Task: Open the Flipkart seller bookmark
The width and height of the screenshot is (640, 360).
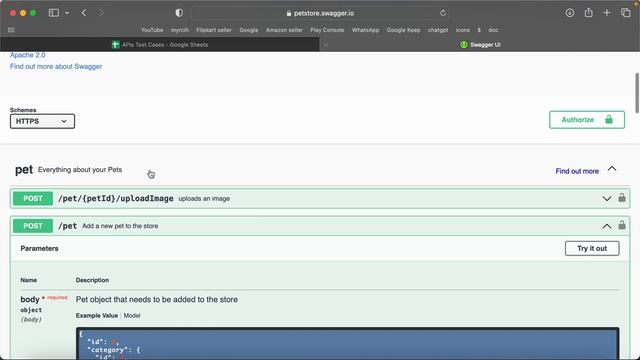Action: (x=213, y=30)
